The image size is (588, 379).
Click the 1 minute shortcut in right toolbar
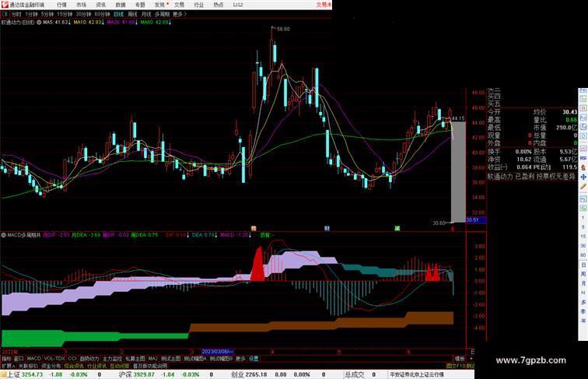pyautogui.click(x=583, y=218)
